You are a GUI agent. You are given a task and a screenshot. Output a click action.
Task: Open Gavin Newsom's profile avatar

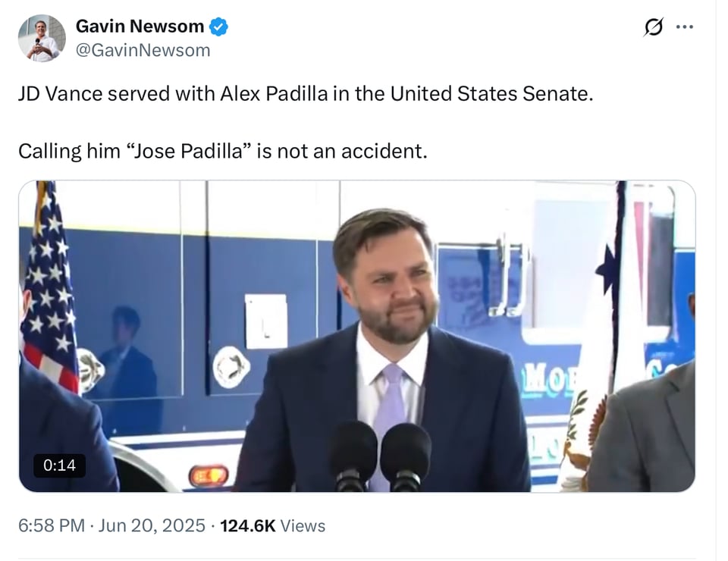coord(42,38)
